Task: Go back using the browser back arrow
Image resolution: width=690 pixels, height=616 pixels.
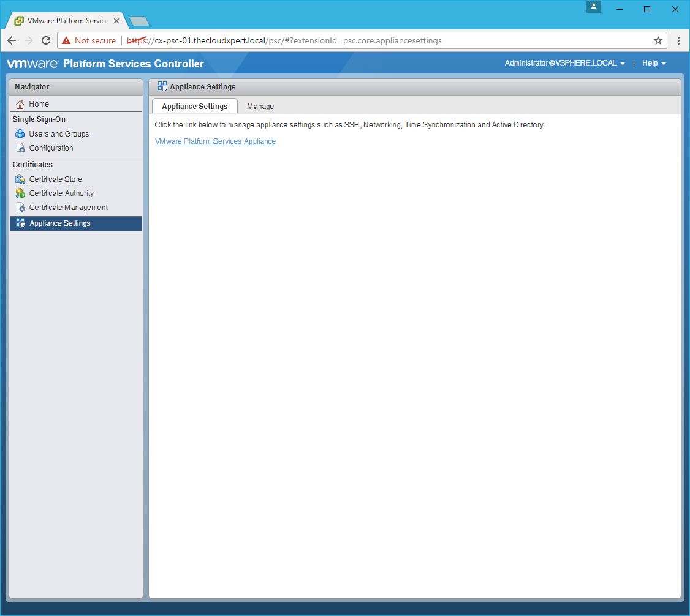Action: point(12,41)
